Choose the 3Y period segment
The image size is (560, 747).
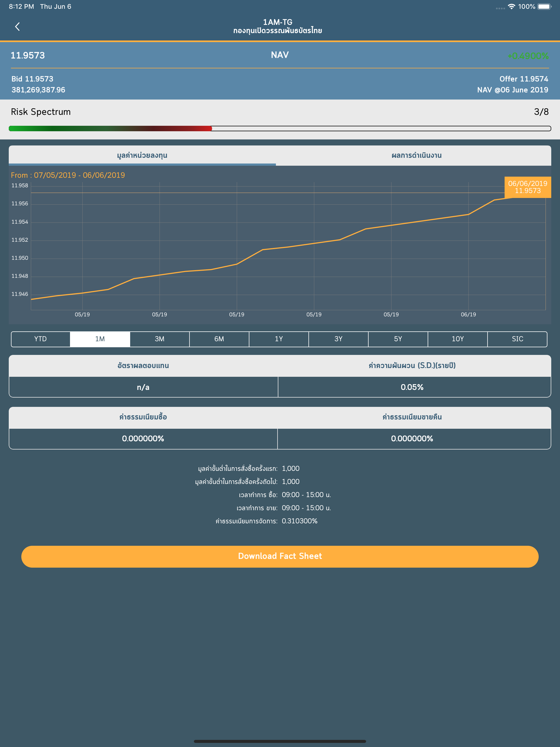pyautogui.click(x=339, y=339)
